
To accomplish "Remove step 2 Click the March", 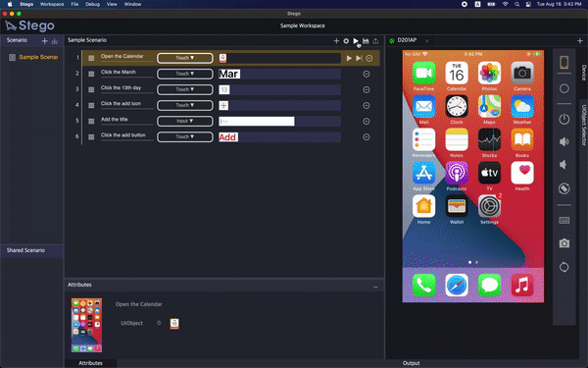I will (367, 74).
